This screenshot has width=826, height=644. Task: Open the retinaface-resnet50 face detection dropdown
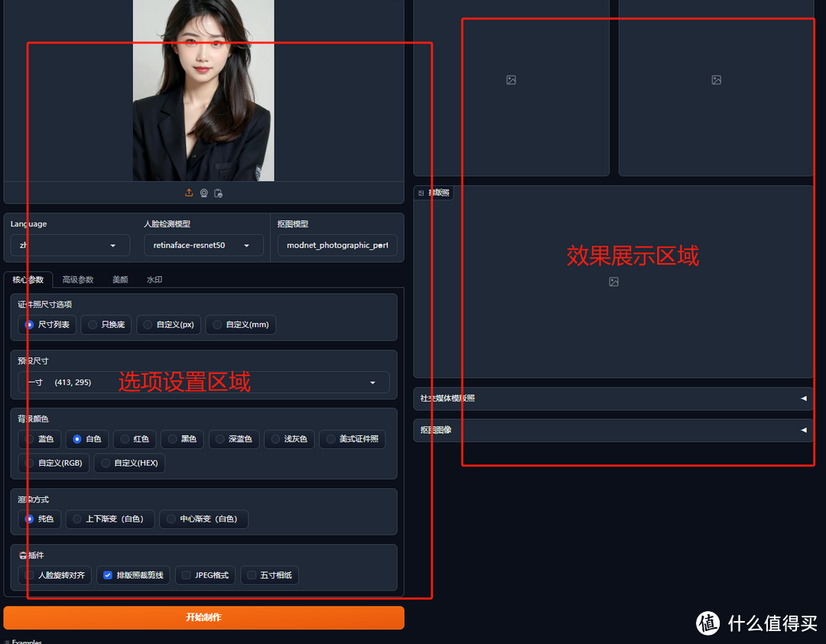[x=203, y=246]
